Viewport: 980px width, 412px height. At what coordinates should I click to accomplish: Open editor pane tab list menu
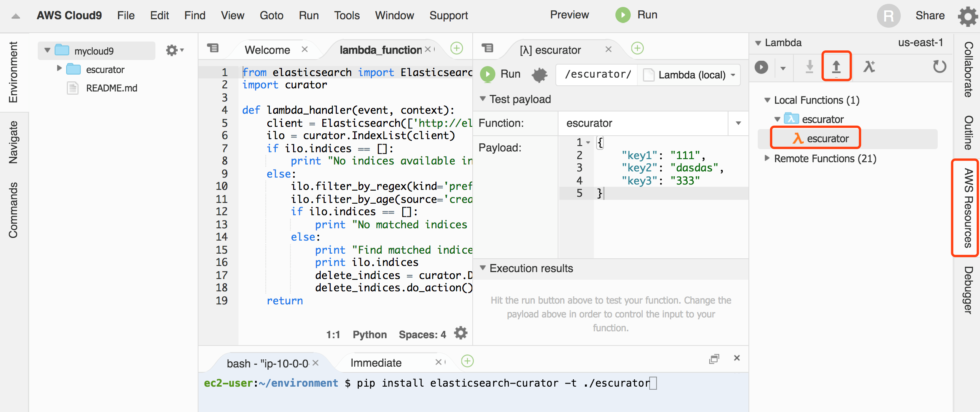coord(213,48)
